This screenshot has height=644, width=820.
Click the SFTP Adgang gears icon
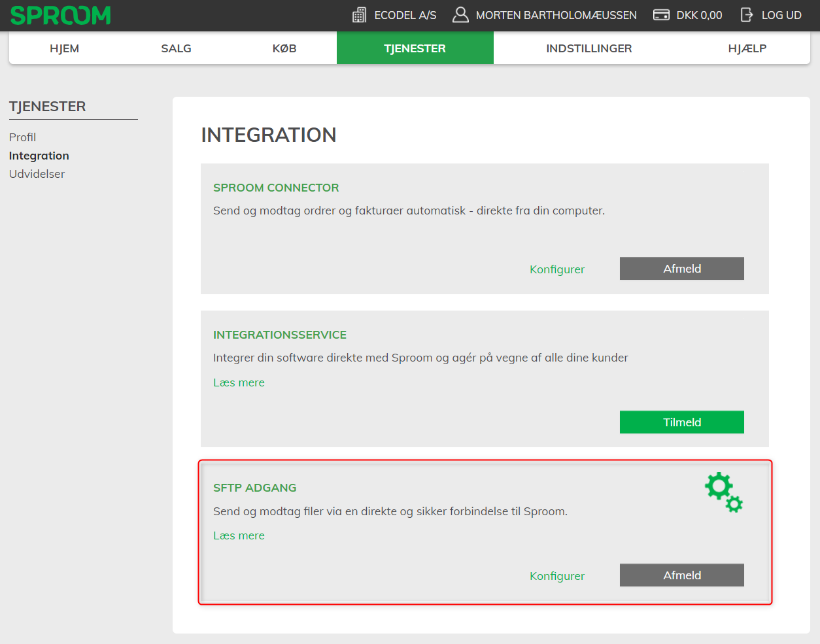pyautogui.click(x=724, y=492)
